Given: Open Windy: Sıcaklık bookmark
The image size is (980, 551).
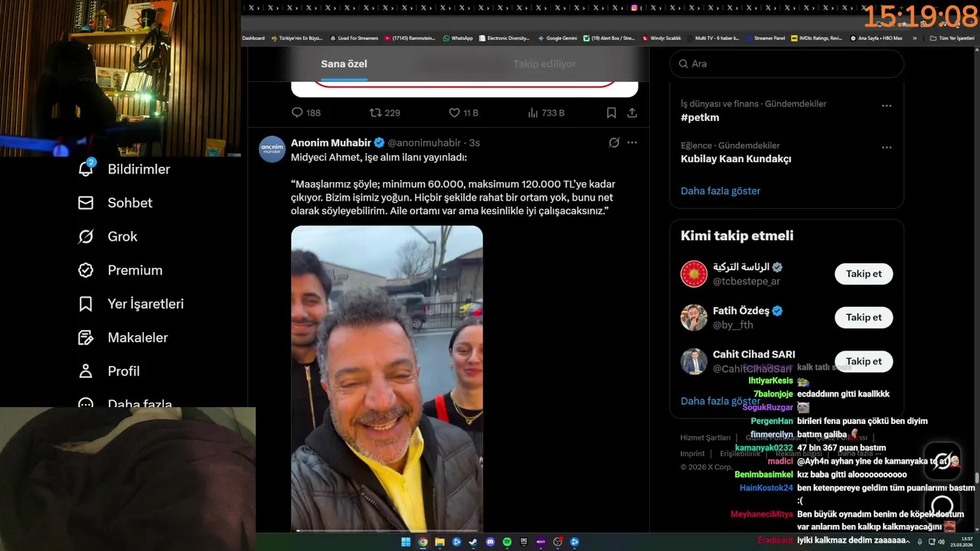Looking at the screenshot, I should click(x=662, y=38).
